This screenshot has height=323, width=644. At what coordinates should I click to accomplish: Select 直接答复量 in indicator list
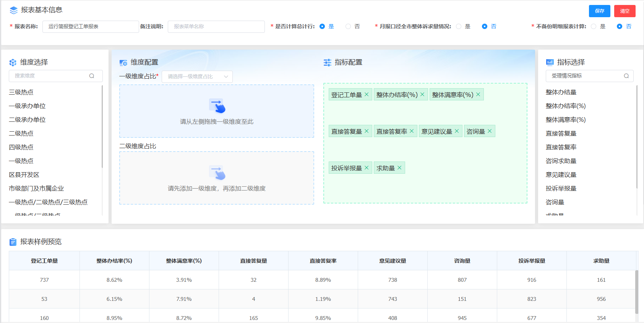pyautogui.click(x=561, y=133)
